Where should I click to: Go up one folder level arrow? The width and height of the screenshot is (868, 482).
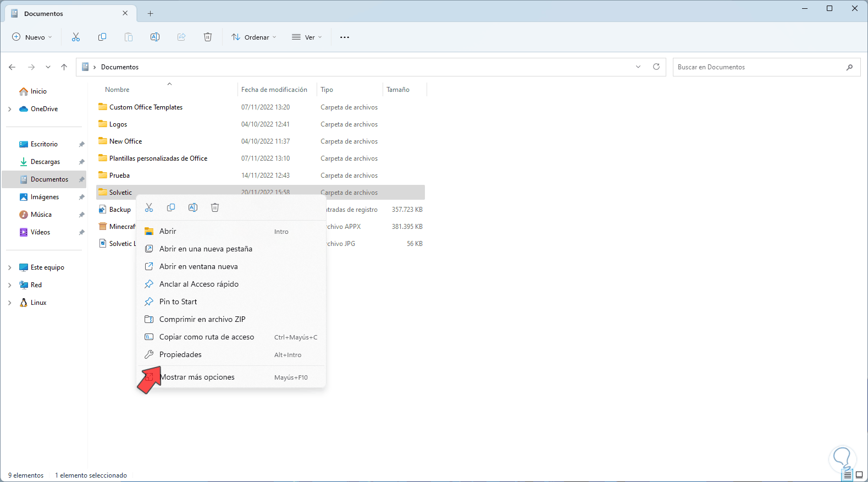[64, 67]
